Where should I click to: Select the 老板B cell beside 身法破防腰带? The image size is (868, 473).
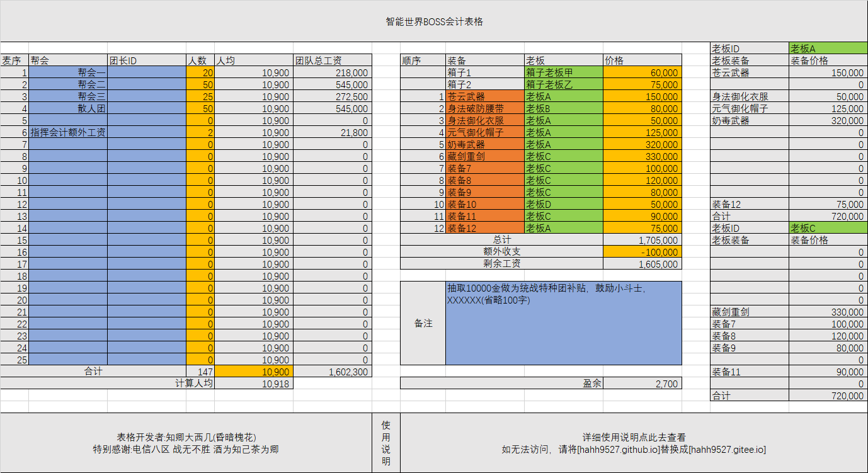tap(563, 109)
